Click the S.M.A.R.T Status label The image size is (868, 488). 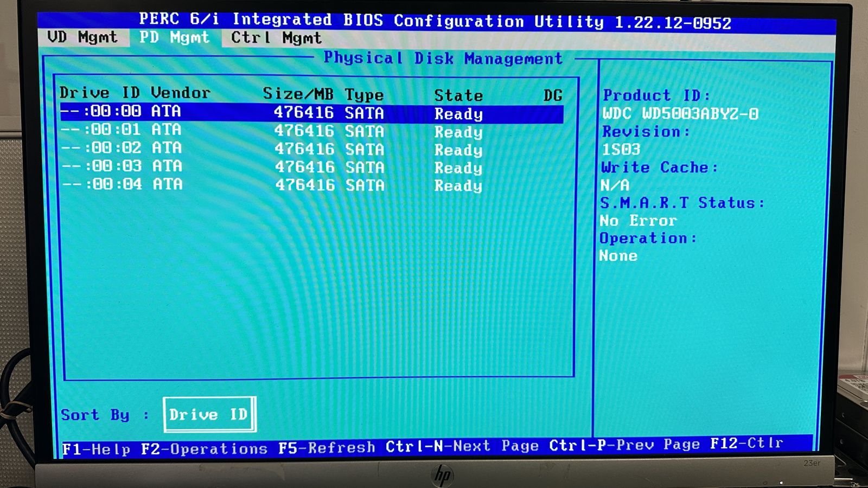[682, 203]
